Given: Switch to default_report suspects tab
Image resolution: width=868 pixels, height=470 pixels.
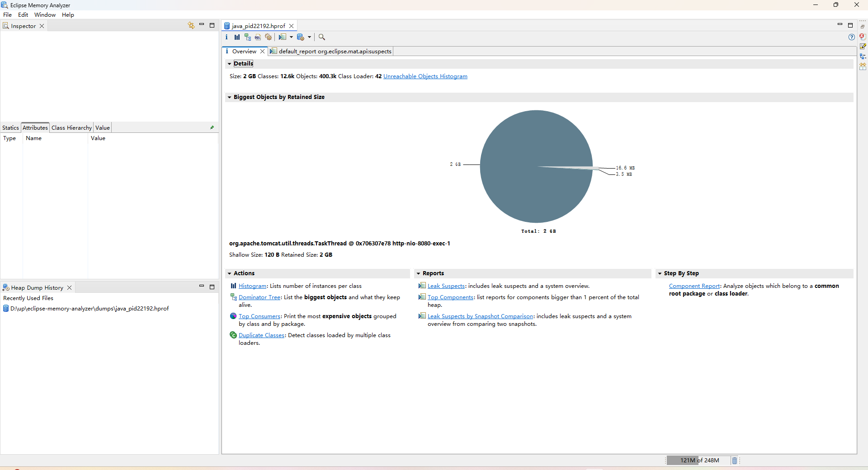Looking at the screenshot, I should [331, 52].
